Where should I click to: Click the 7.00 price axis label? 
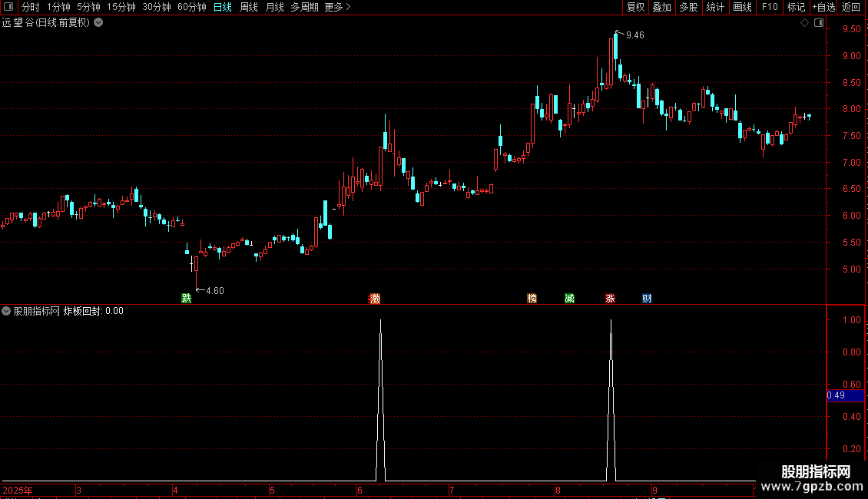click(x=851, y=162)
